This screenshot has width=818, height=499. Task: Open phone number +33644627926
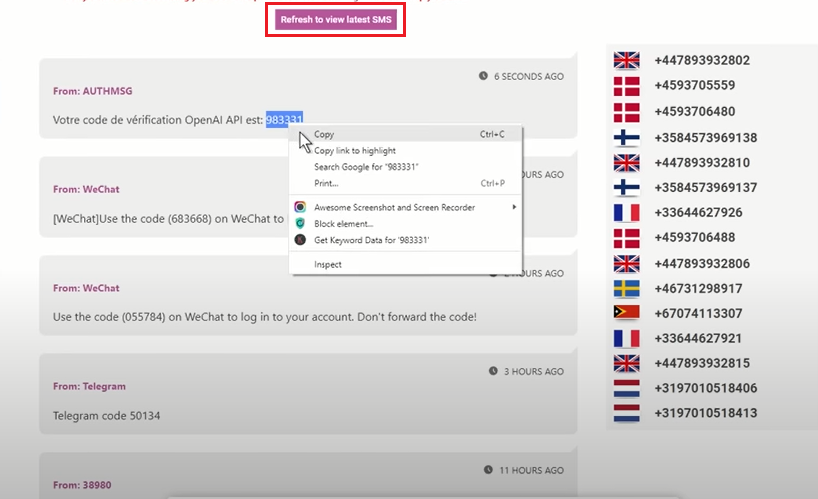pos(698,212)
